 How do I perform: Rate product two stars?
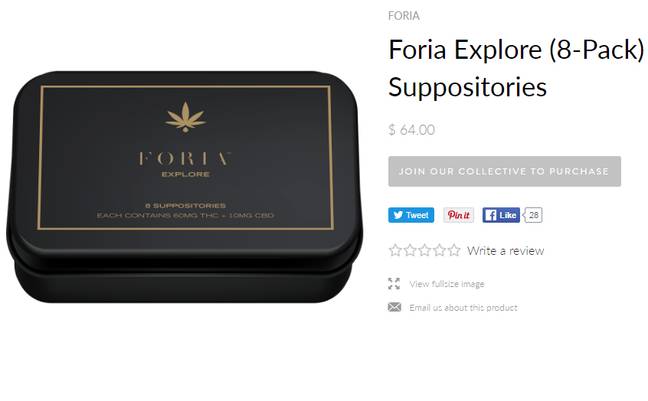pos(410,250)
